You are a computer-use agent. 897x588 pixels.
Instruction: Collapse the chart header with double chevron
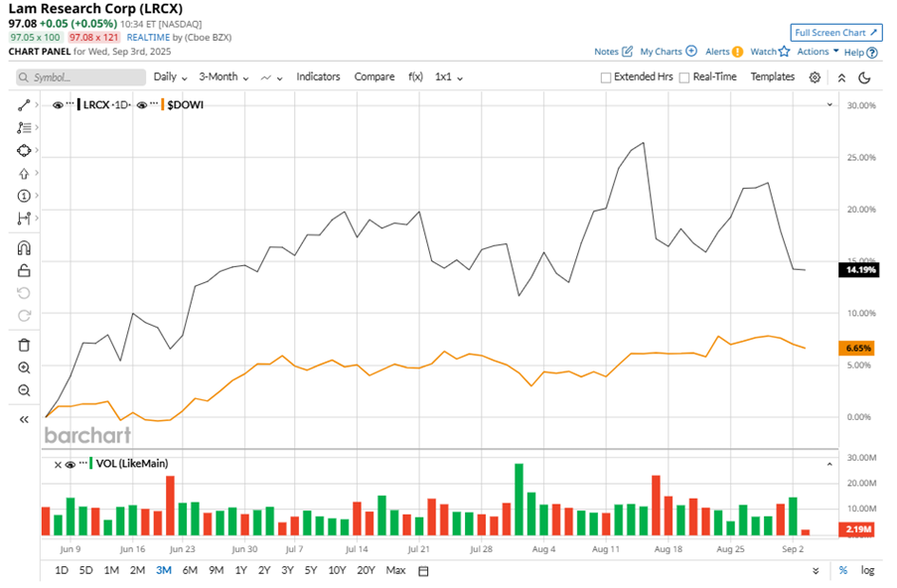841,77
